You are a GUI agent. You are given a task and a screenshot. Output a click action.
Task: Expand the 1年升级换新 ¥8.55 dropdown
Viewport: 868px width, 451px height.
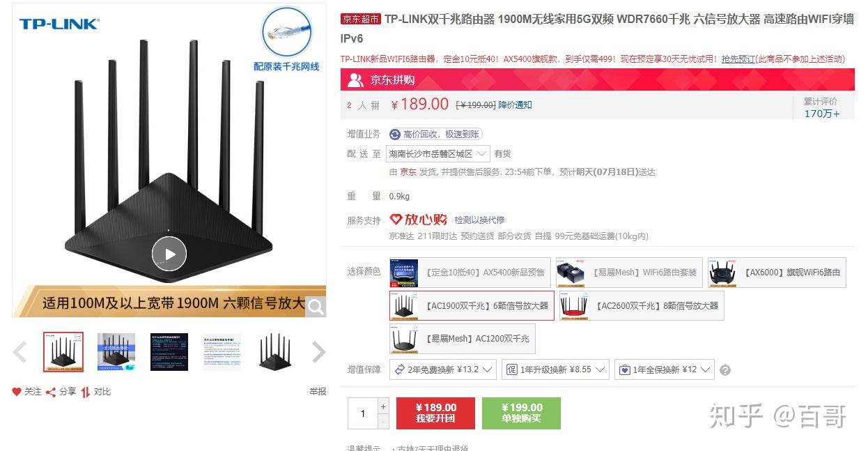tap(555, 369)
